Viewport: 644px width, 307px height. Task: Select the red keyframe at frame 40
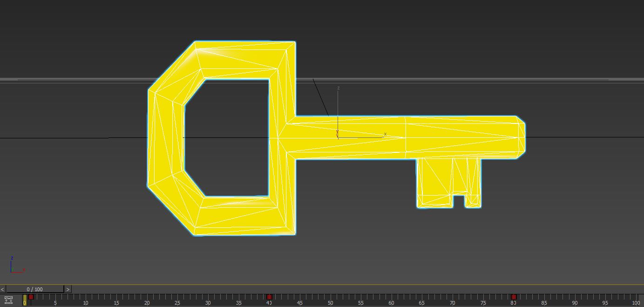coord(269,297)
